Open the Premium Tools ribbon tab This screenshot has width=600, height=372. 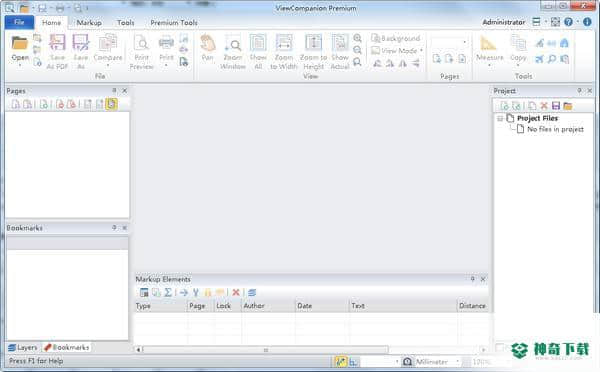(174, 23)
